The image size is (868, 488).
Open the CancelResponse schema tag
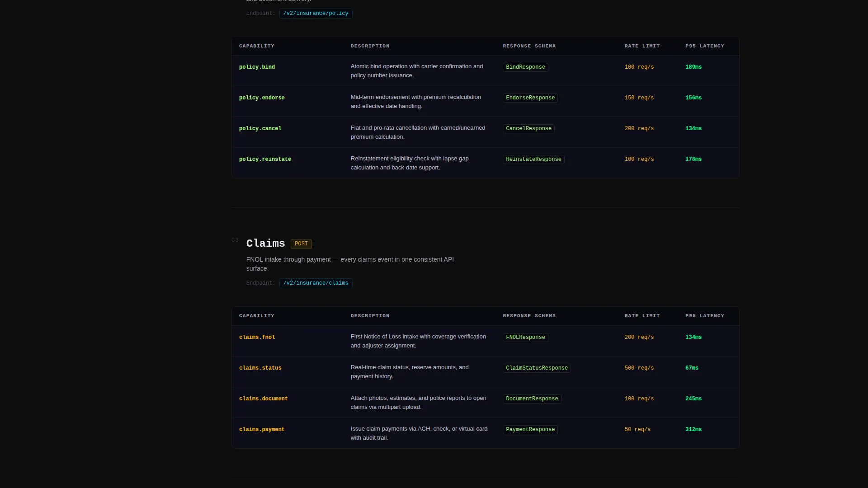[528, 129]
